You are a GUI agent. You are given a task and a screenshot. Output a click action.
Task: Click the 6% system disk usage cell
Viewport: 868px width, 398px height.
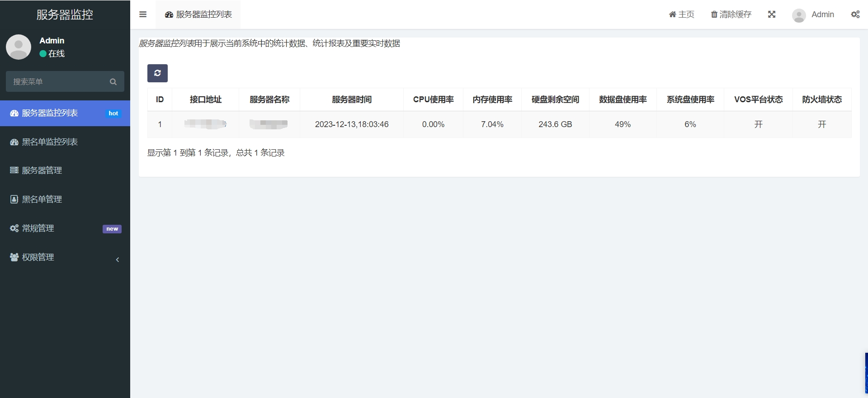pyautogui.click(x=690, y=124)
